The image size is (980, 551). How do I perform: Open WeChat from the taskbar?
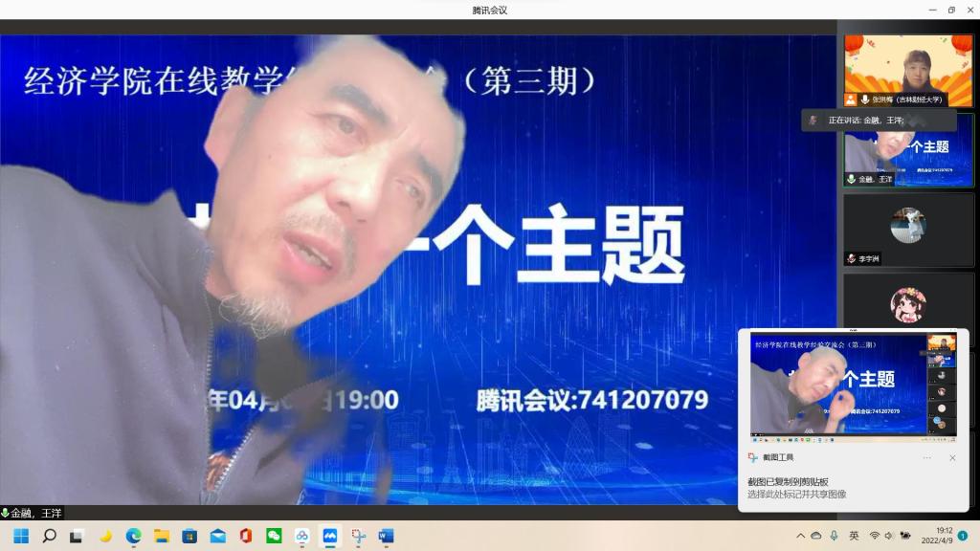[274, 536]
